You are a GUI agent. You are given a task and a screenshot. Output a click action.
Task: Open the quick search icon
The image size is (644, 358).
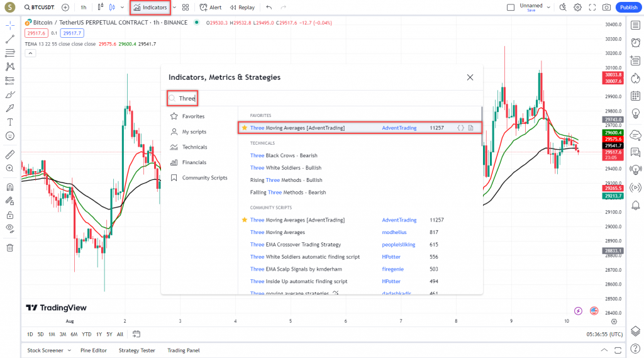[563, 8]
